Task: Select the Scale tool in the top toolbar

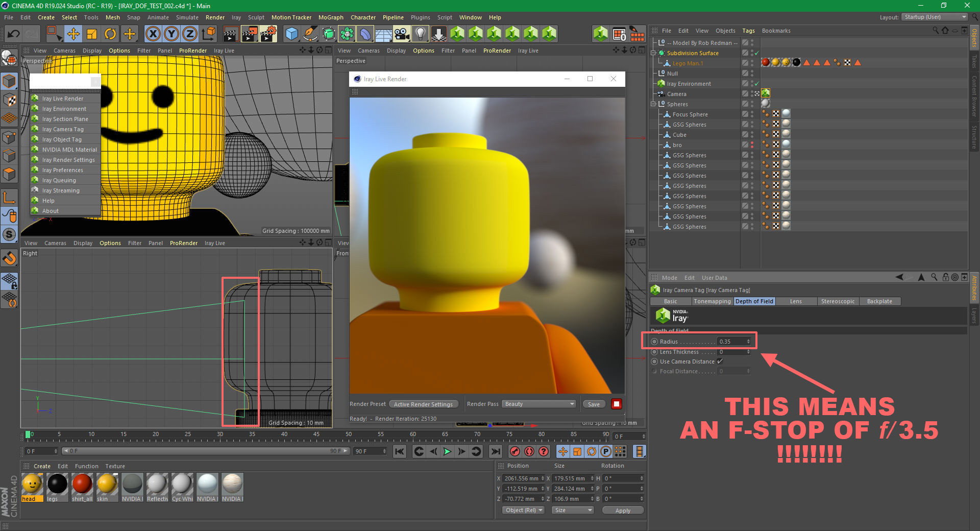Action: click(x=92, y=34)
